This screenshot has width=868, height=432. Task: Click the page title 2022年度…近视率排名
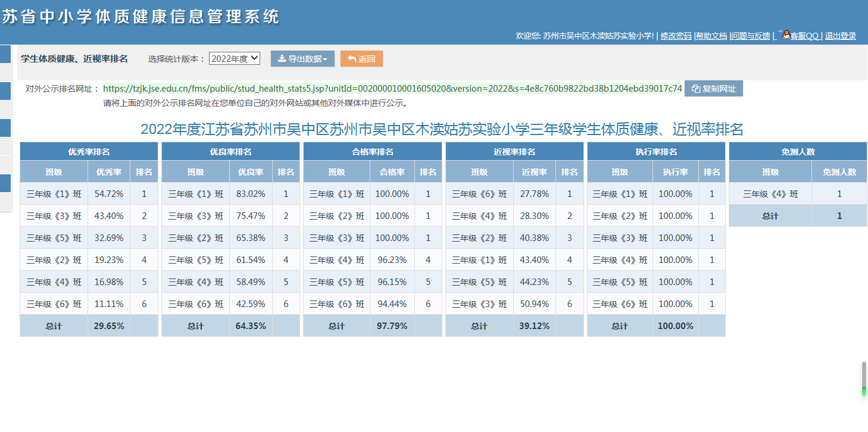pyautogui.click(x=442, y=129)
